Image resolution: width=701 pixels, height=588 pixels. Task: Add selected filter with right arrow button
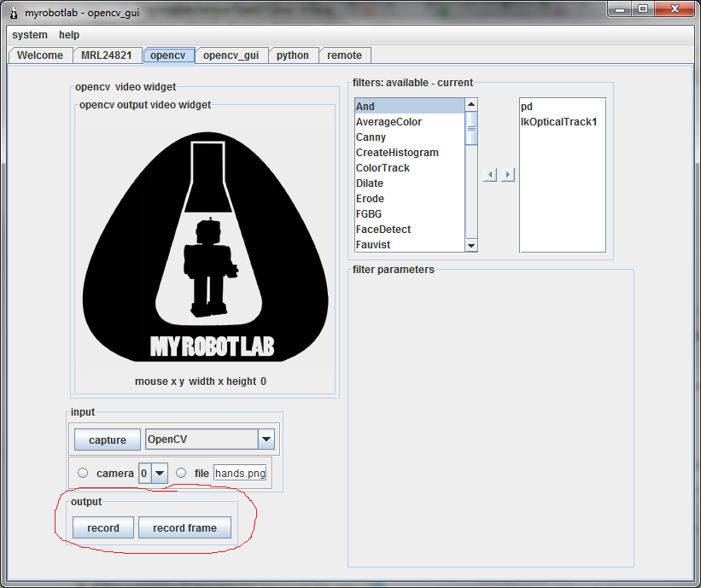click(508, 175)
